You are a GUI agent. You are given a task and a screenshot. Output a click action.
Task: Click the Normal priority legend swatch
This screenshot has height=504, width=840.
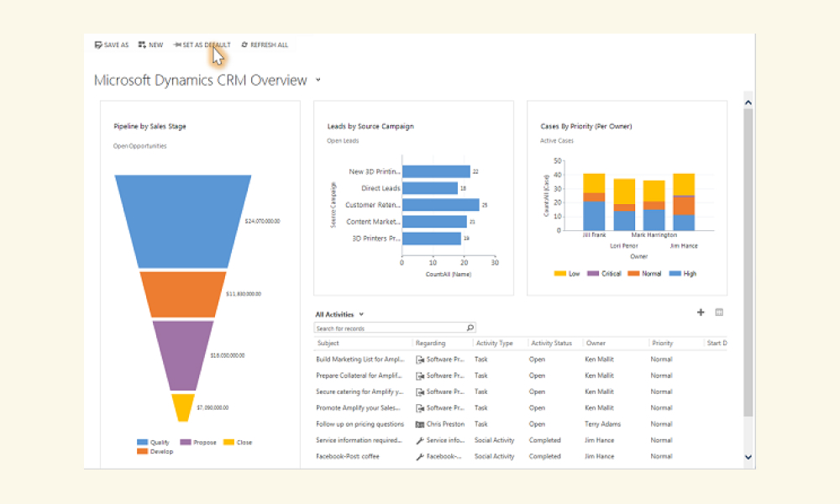pos(633,273)
